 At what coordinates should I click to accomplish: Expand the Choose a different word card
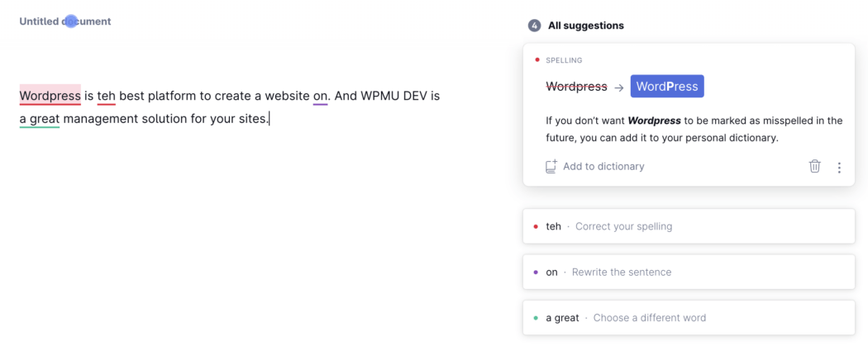688,318
